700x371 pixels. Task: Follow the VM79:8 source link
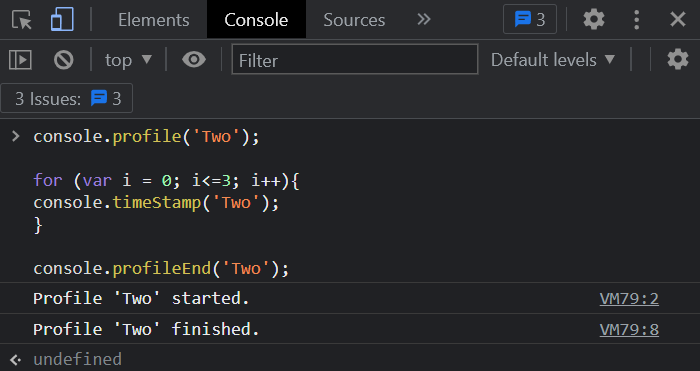click(629, 329)
